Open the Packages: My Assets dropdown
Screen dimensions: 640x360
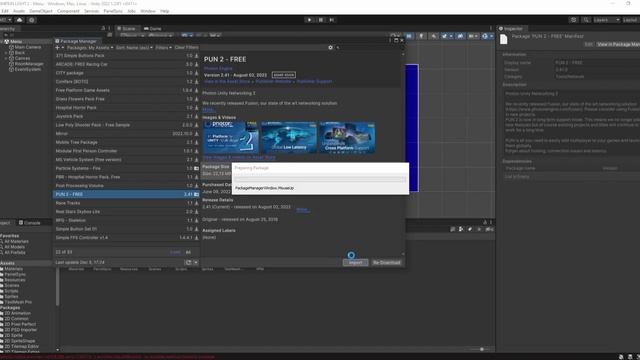click(x=90, y=47)
